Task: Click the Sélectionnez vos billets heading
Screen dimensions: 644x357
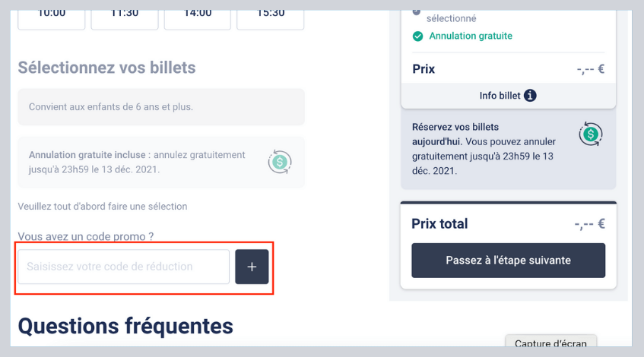Action: (x=106, y=68)
